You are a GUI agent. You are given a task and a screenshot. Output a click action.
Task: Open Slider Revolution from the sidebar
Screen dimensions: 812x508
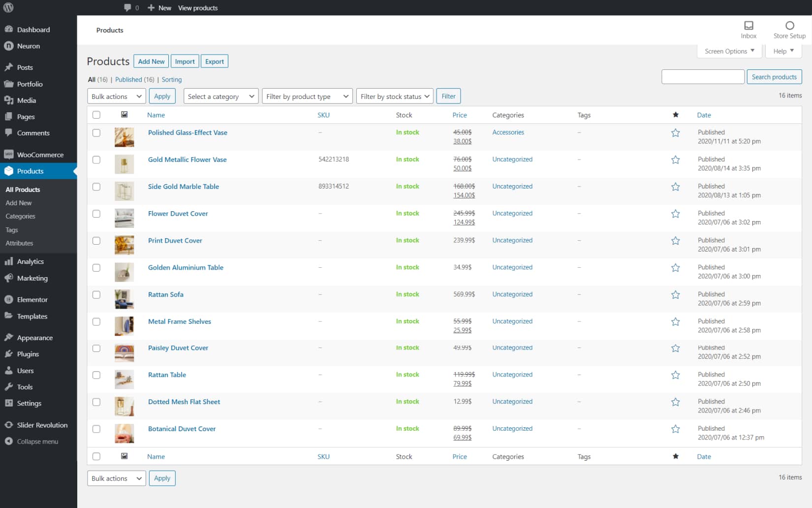9,425
